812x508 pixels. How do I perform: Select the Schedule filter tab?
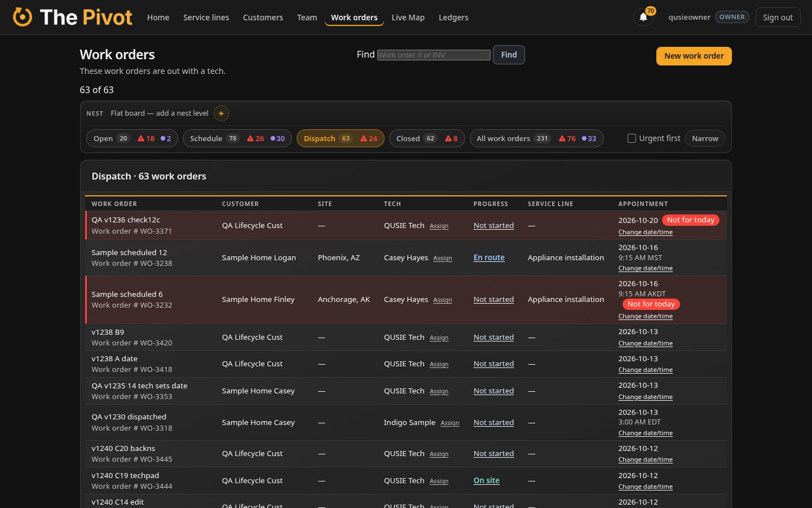click(237, 138)
